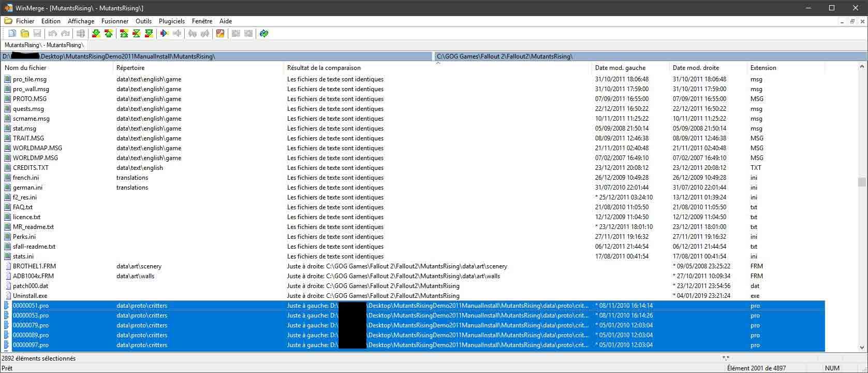Open the Options toolbar icon
Viewport: 868px width, 373px height.
220,34
